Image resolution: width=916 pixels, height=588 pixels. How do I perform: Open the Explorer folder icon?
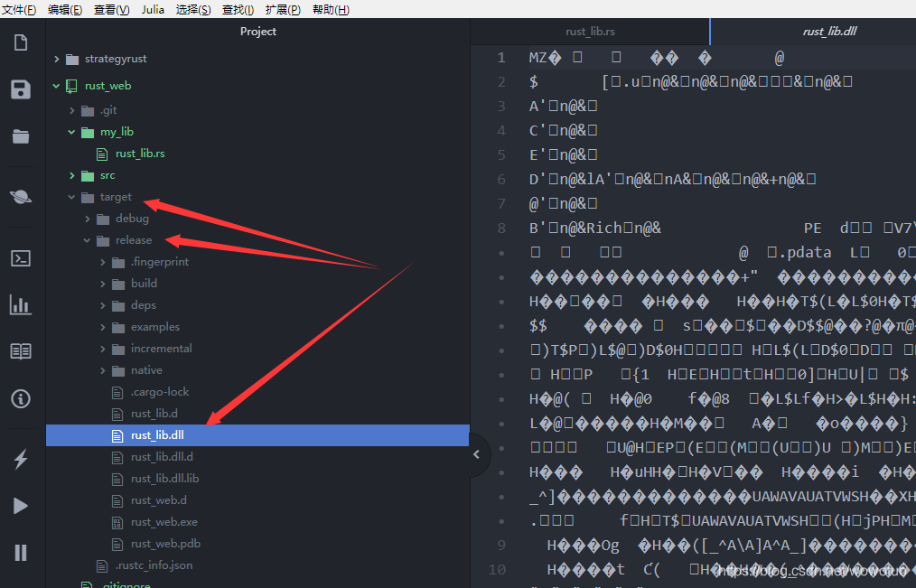click(20, 138)
